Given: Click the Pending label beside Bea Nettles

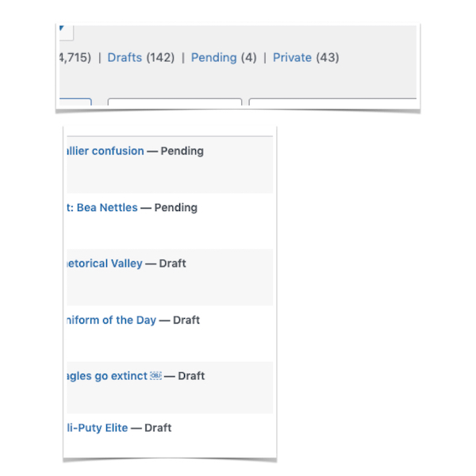Looking at the screenshot, I should pos(175,208).
